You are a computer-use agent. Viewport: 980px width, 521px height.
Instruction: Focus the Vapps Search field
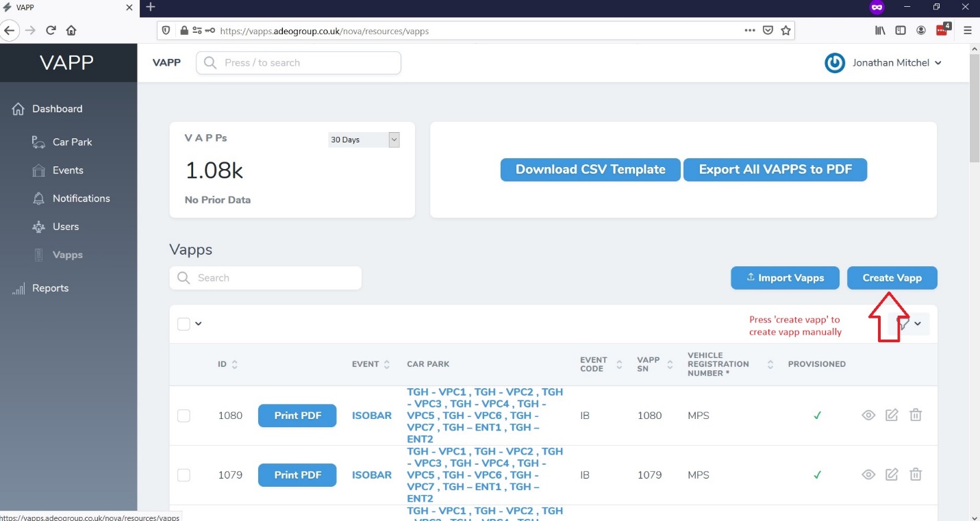266,278
